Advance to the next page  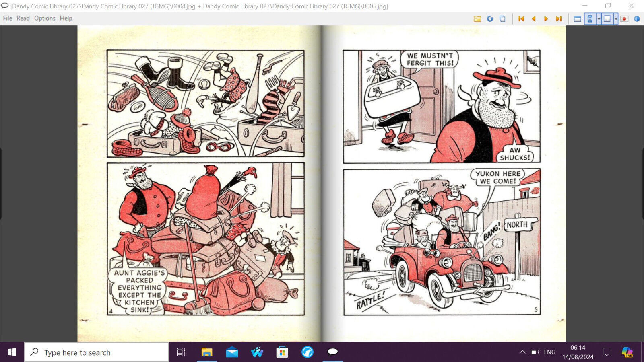point(546,19)
